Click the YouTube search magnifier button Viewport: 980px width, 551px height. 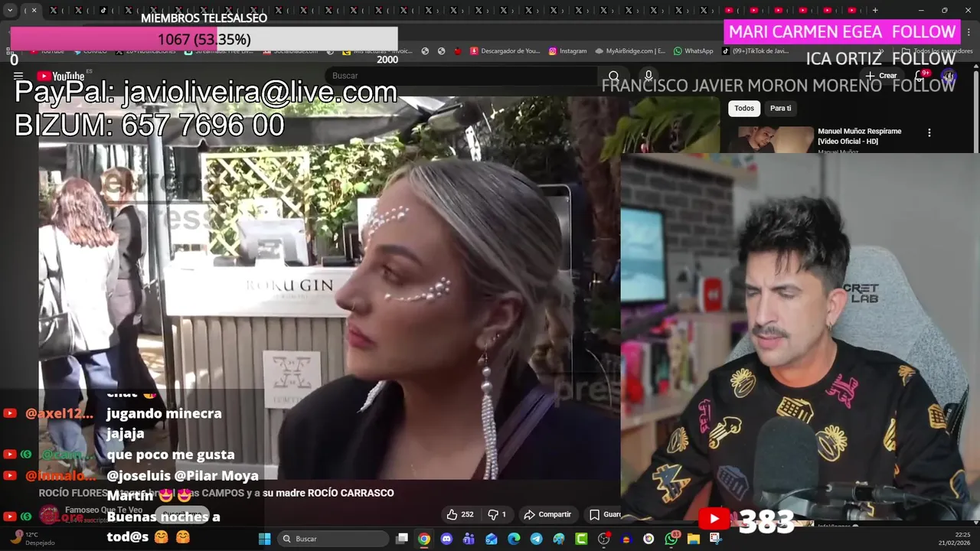pyautogui.click(x=613, y=76)
